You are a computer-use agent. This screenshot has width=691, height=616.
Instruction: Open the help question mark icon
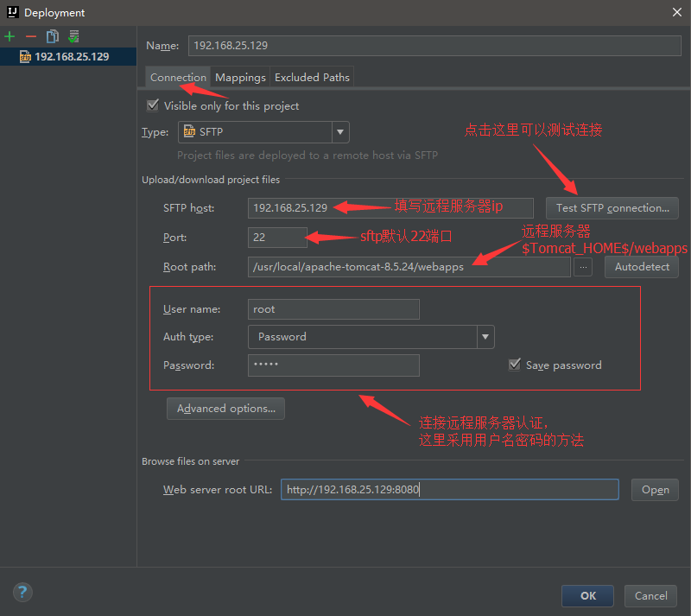22,592
